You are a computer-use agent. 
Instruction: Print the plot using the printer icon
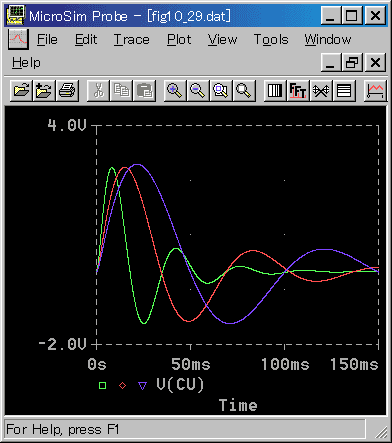tap(67, 90)
